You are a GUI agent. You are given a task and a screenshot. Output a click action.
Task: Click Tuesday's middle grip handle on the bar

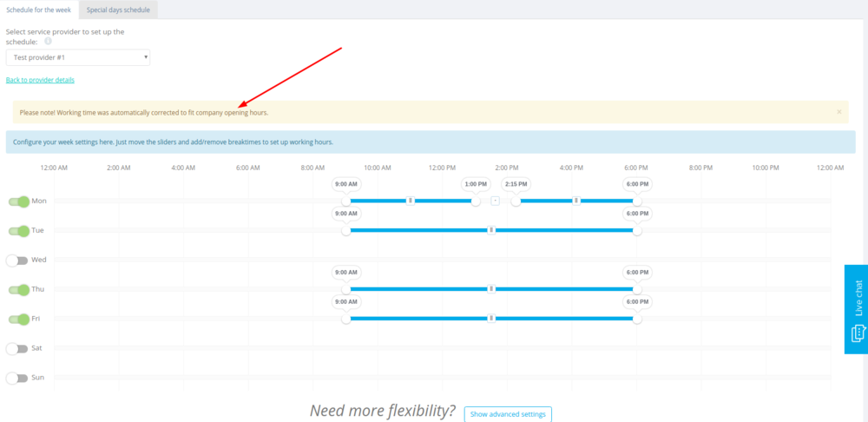click(491, 230)
